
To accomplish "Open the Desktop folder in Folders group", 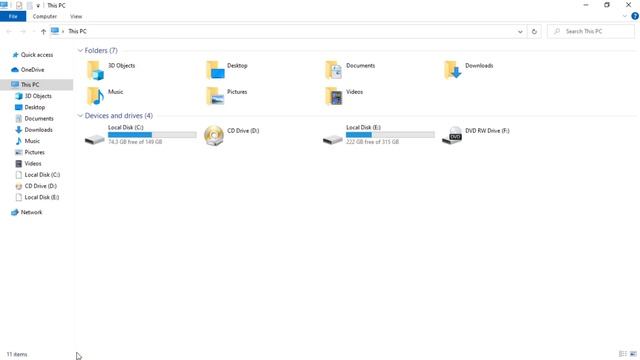I will [215, 70].
